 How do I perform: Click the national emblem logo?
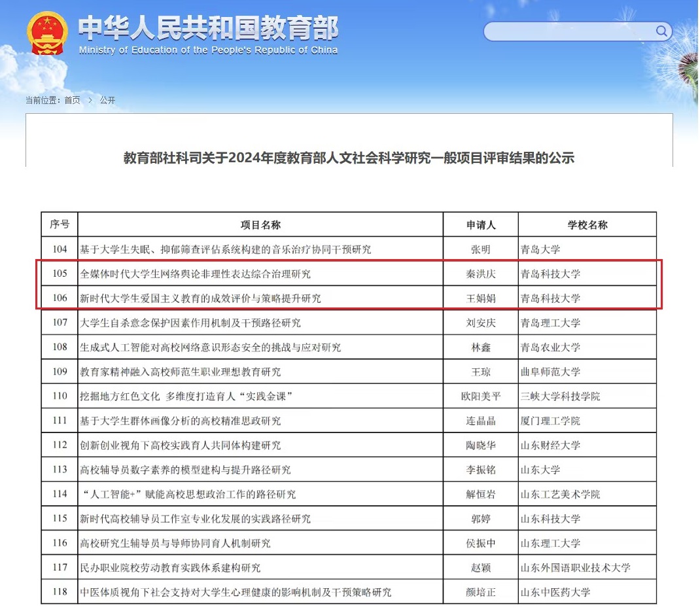tap(47, 33)
